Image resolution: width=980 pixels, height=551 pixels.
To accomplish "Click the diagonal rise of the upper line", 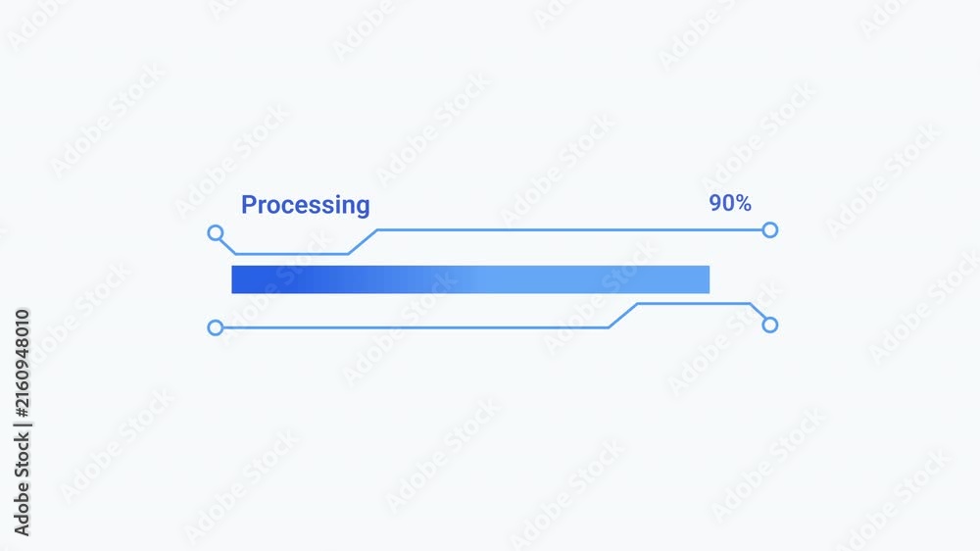I will 363,242.
